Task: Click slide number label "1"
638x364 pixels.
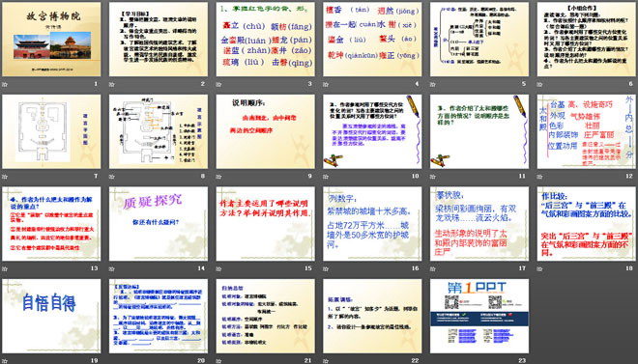Action: 96,84
